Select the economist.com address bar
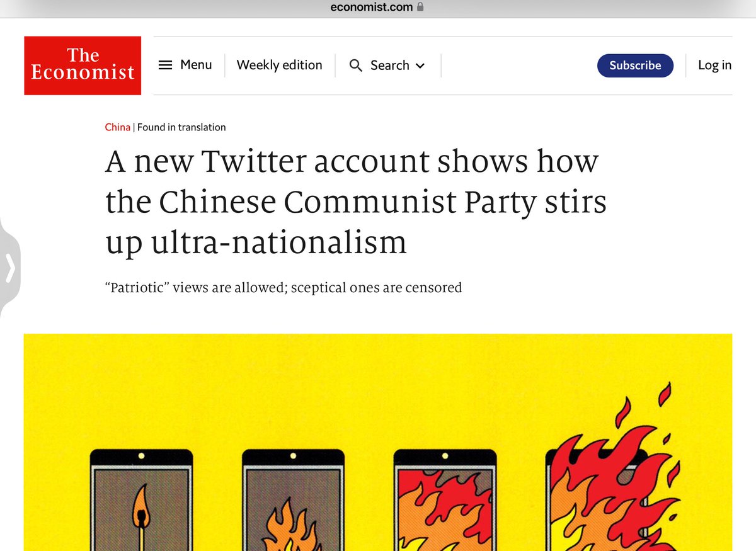Image resolution: width=756 pixels, height=551 pixels. [378, 8]
